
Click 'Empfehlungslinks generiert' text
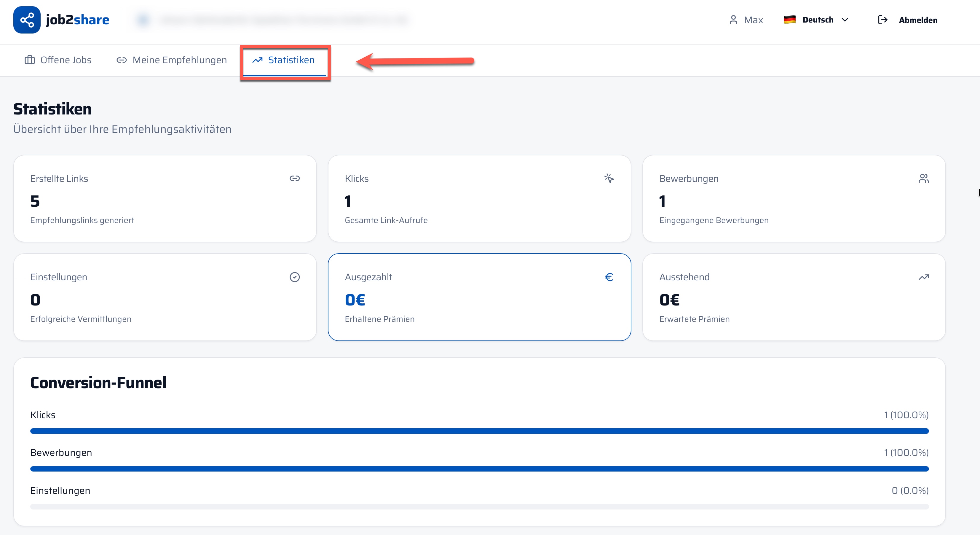[82, 220]
